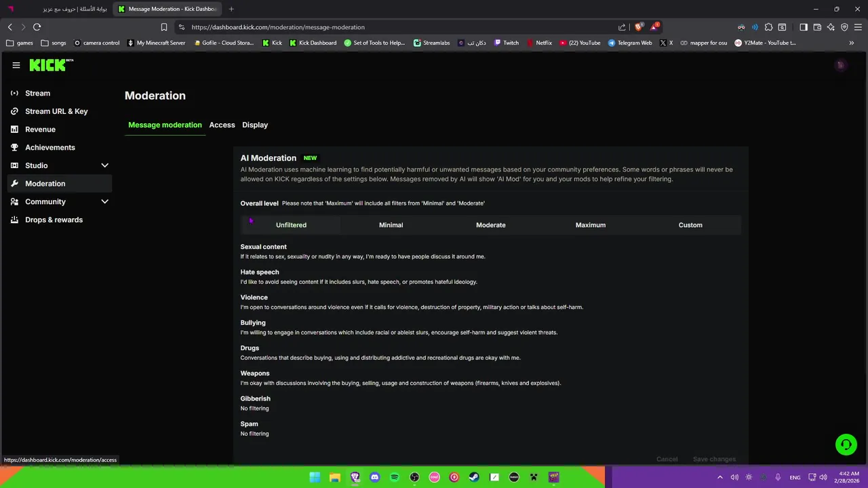Select the Unfiltered overall level
Screen dimensions: 868x488
[x=291, y=225]
